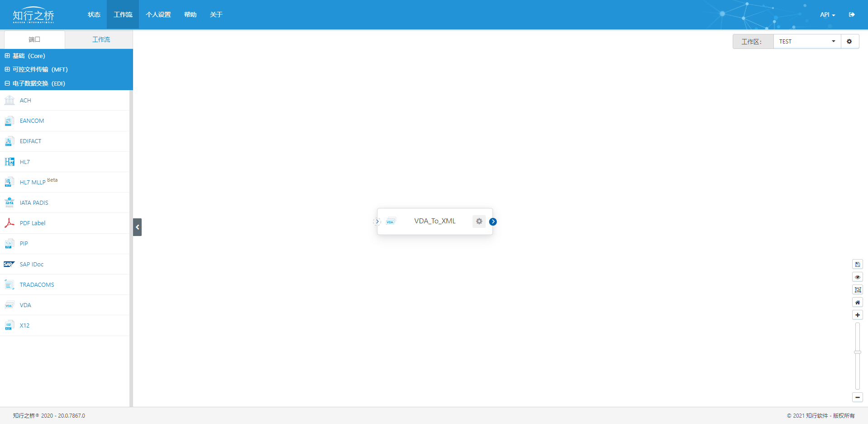Open the 关于 menu
Image resolution: width=868 pixels, height=424 pixels.
tap(216, 14)
